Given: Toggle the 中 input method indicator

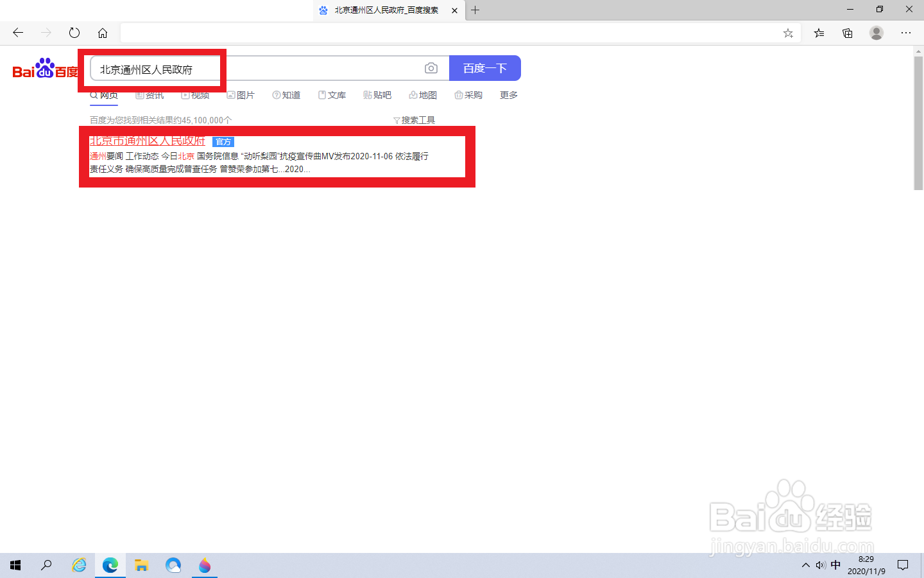Looking at the screenshot, I should point(835,565).
